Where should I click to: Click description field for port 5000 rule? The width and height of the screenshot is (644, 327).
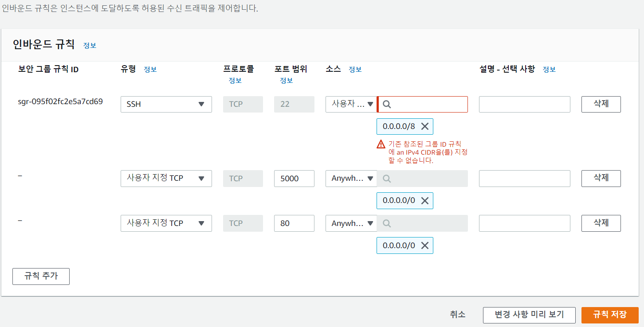tap(524, 178)
